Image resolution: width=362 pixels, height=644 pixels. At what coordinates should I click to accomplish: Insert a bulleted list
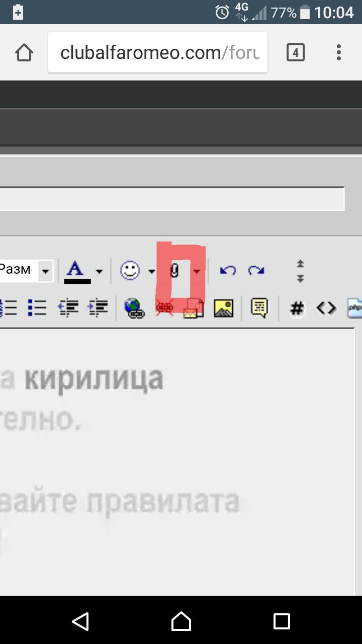click(x=37, y=307)
